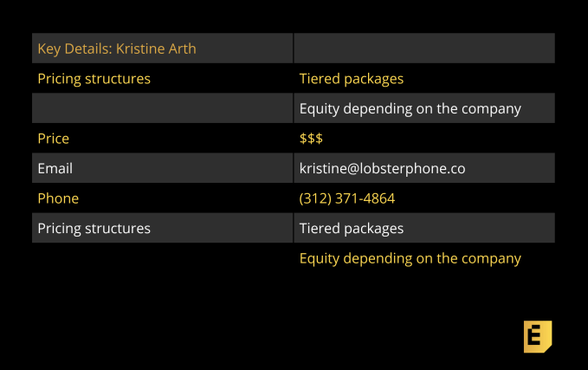Click the white 'Tiered packages' value

351,229
